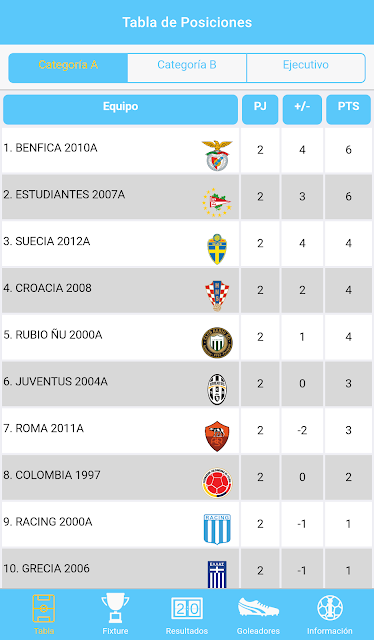Tap the Suecia yellow shield crest
The width and height of the screenshot is (374, 640).
pyautogui.click(x=217, y=249)
